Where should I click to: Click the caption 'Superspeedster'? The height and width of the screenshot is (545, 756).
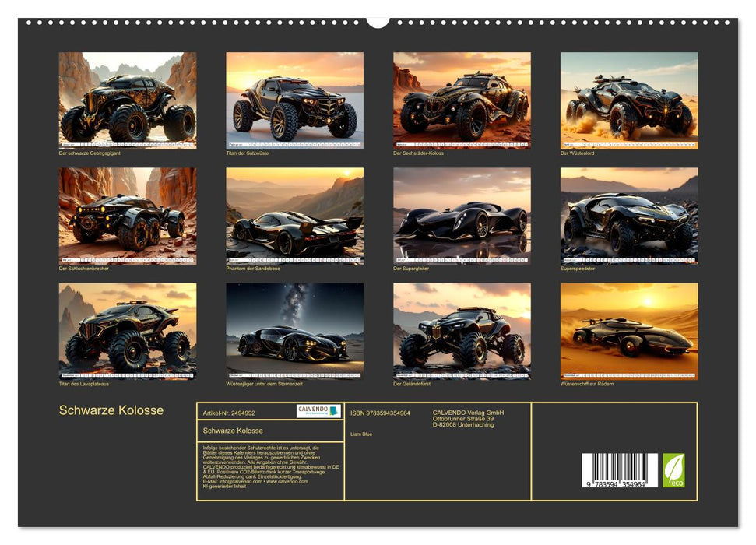[578, 269]
